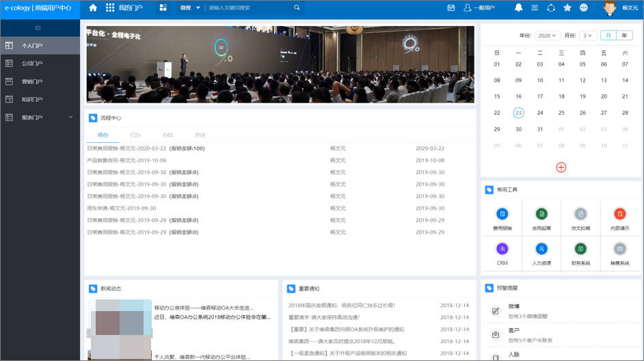Select the 办结 tab

(x=167, y=135)
